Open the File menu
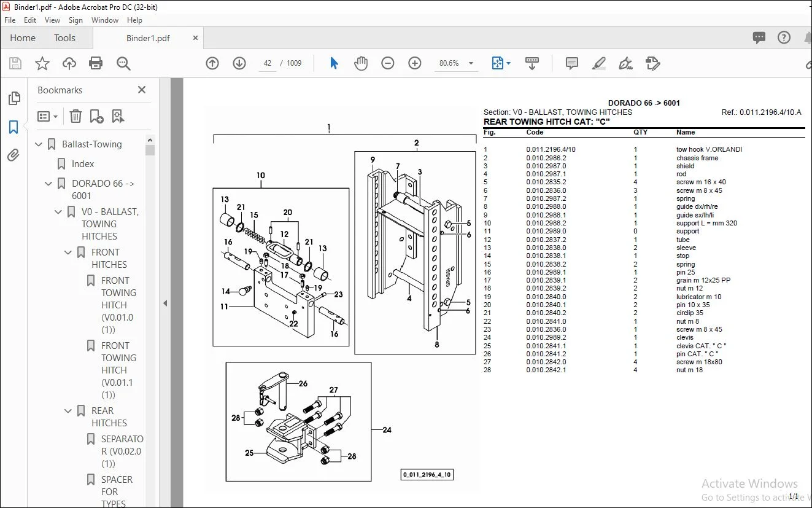The height and width of the screenshot is (508, 812). click(10, 20)
